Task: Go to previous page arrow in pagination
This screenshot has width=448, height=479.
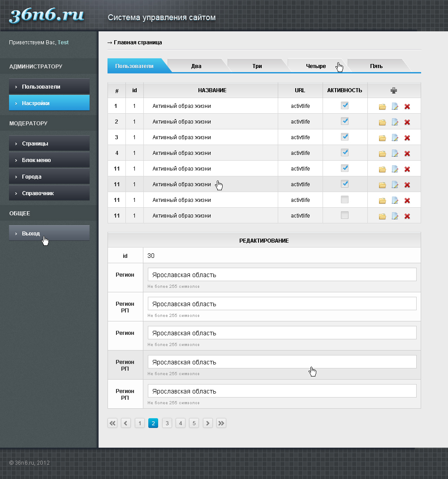Action: (126, 423)
